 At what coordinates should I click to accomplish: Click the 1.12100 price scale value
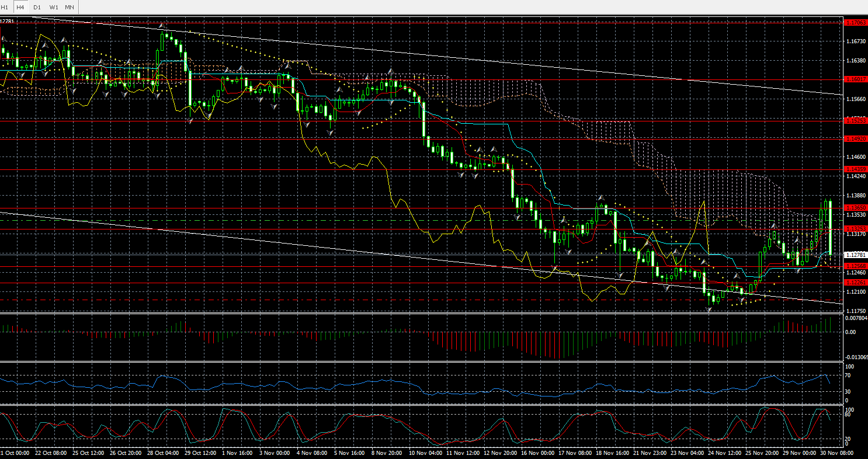[x=856, y=292]
